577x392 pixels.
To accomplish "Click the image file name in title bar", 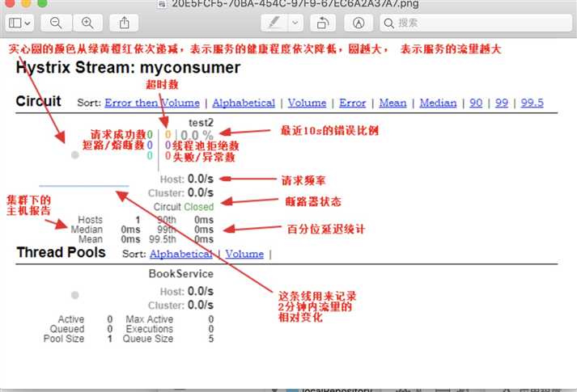I will (295, 4).
